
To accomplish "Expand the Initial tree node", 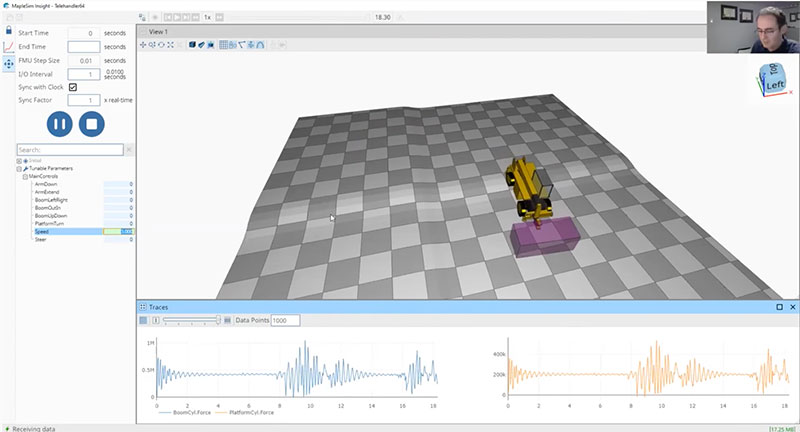I will [x=19, y=161].
